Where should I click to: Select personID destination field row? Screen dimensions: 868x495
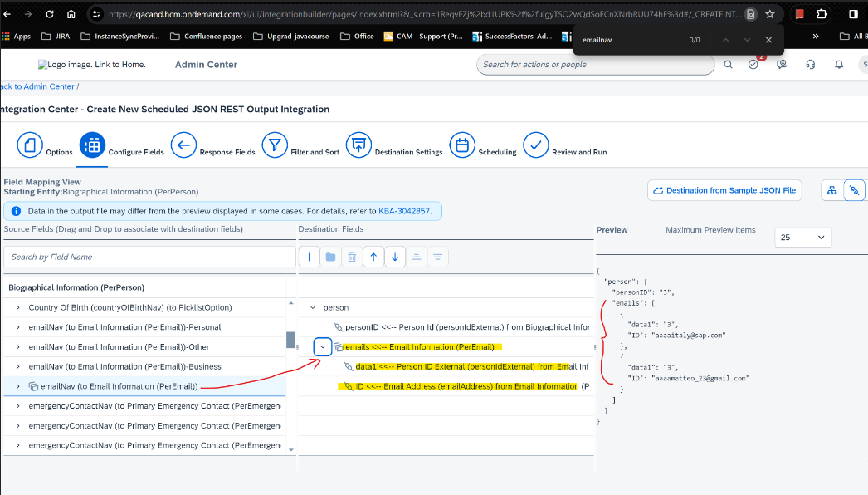click(446, 327)
